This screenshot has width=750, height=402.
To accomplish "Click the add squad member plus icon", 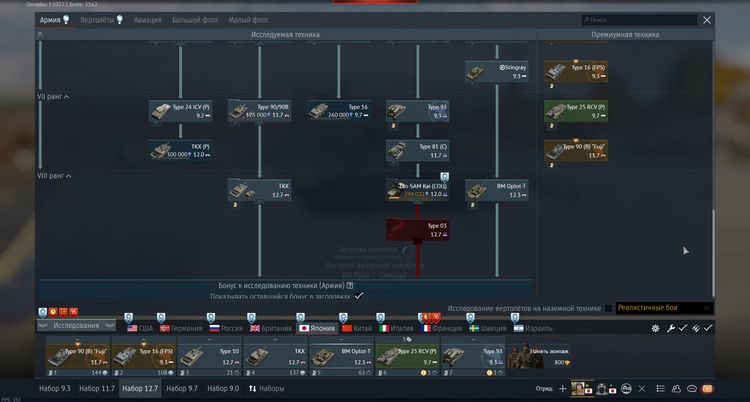I will tap(563, 388).
